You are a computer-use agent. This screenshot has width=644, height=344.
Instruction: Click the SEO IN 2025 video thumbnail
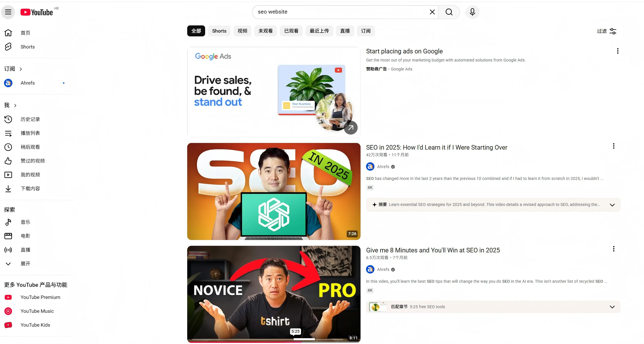[x=274, y=191]
